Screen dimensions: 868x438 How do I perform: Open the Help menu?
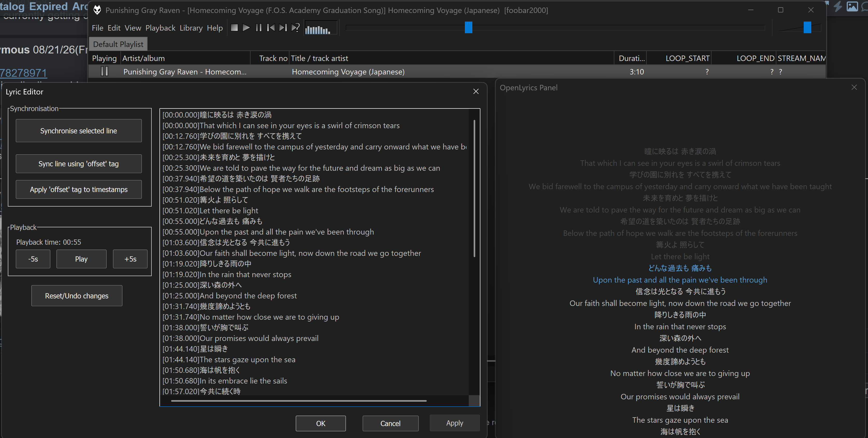(215, 28)
